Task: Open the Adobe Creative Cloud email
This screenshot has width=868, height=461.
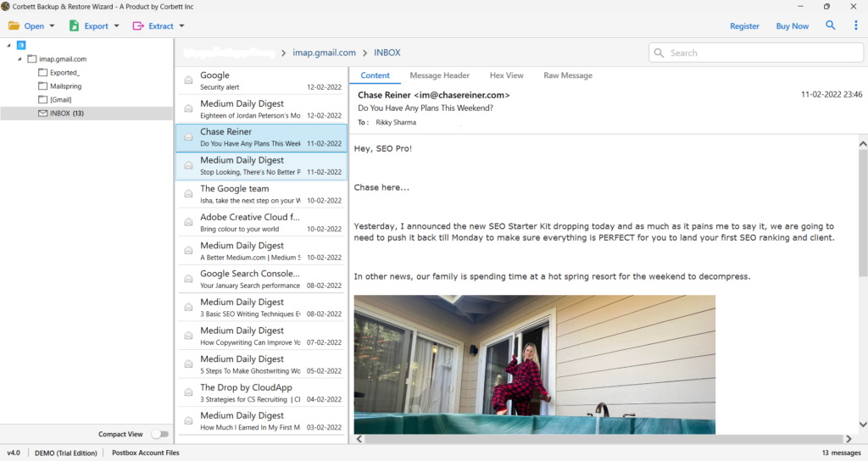Action: (x=262, y=223)
